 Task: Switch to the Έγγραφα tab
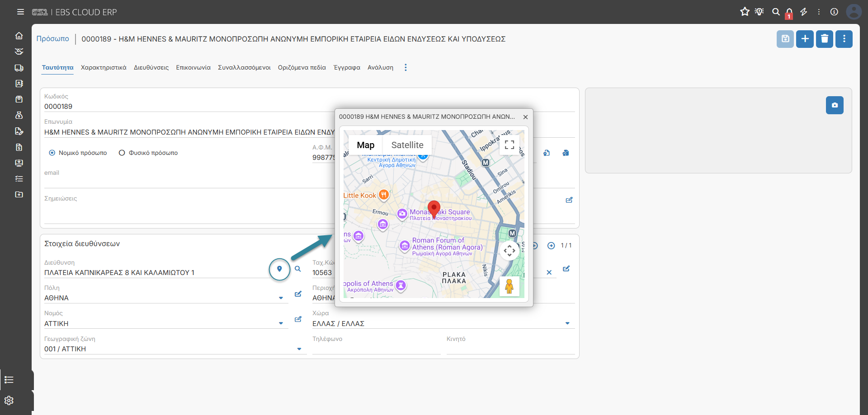click(347, 68)
